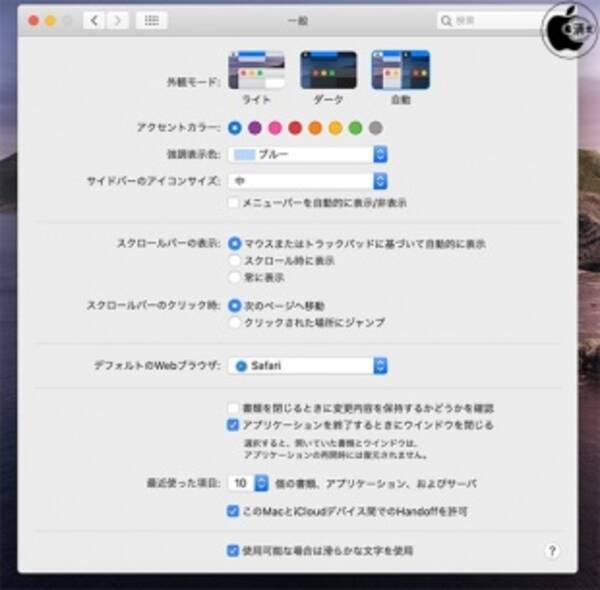The height and width of the screenshot is (590, 600).
Task: Focus the search field in the title bar
Action: 492,20
